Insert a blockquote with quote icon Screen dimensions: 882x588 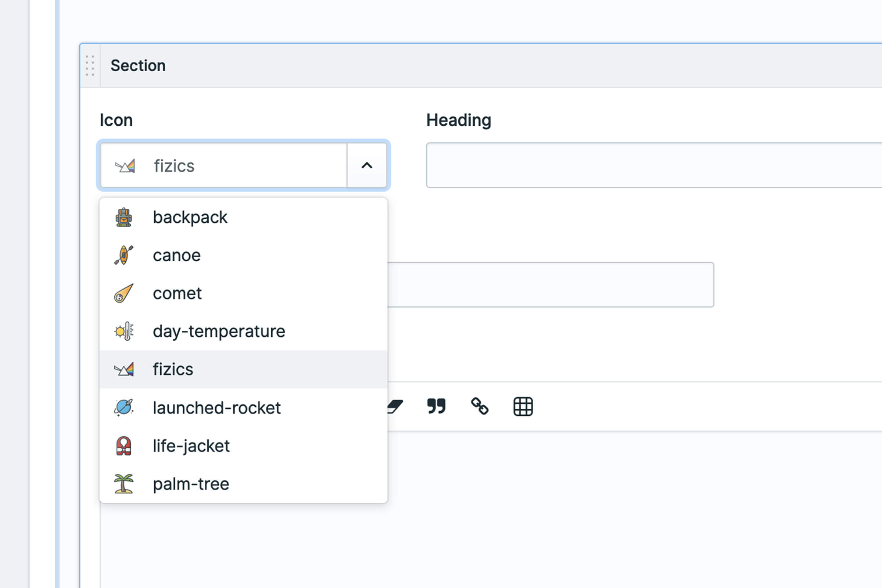(x=436, y=406)
